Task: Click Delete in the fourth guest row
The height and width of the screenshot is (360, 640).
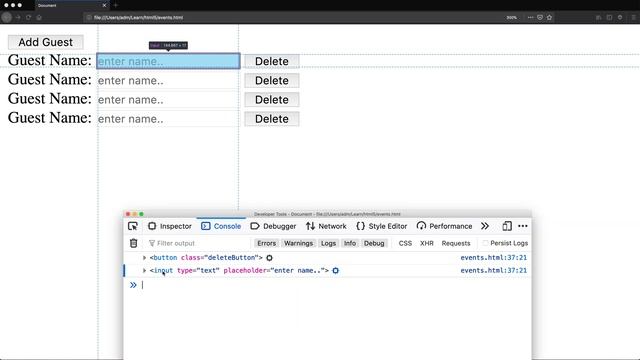Action: (272, 119)
